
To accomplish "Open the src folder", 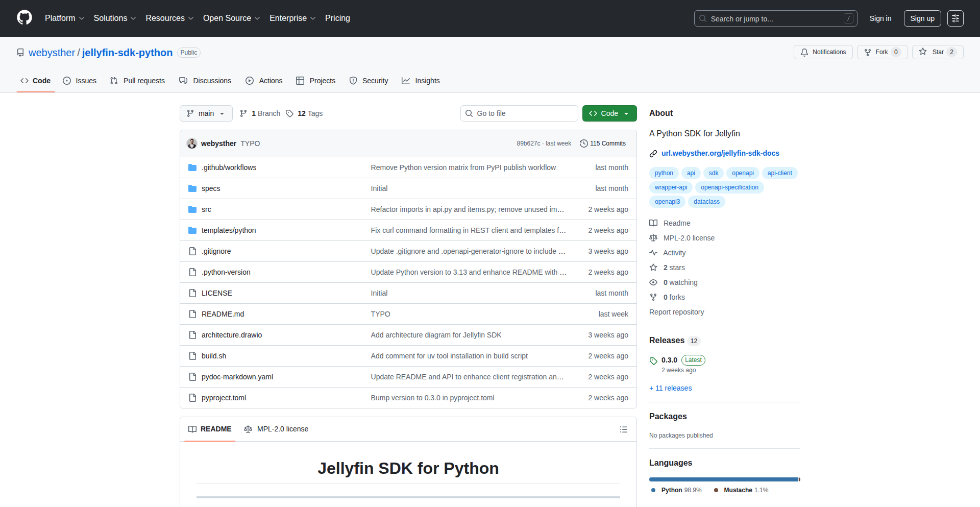I will coord(206,209).
